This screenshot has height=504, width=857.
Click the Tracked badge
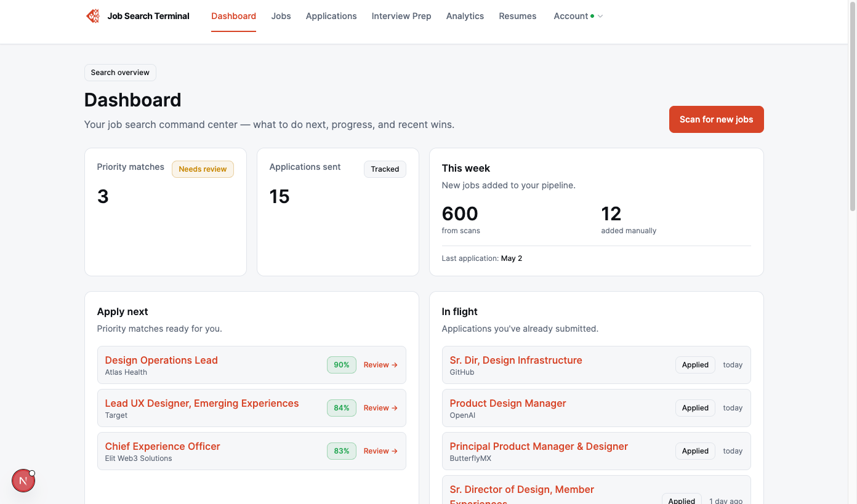point(385,169)
